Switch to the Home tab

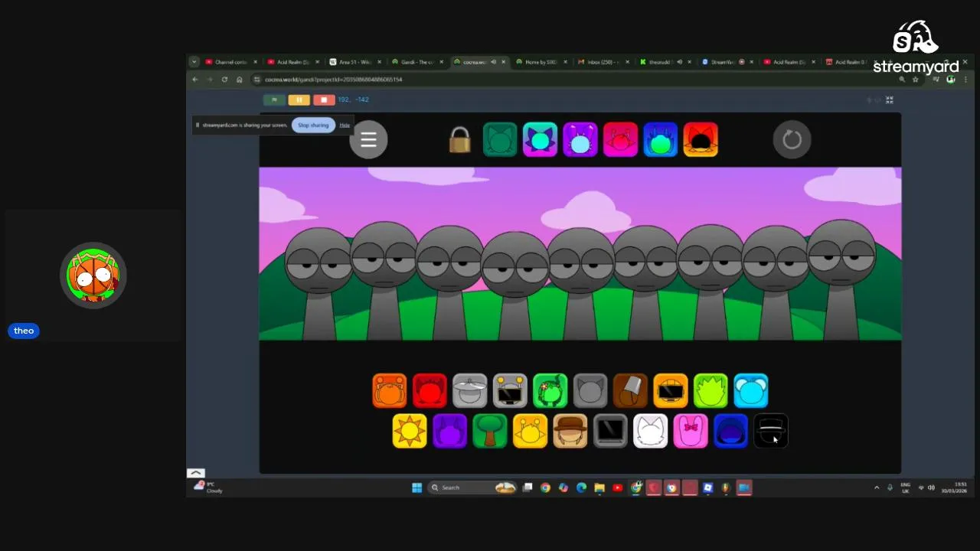coord(541,62)
